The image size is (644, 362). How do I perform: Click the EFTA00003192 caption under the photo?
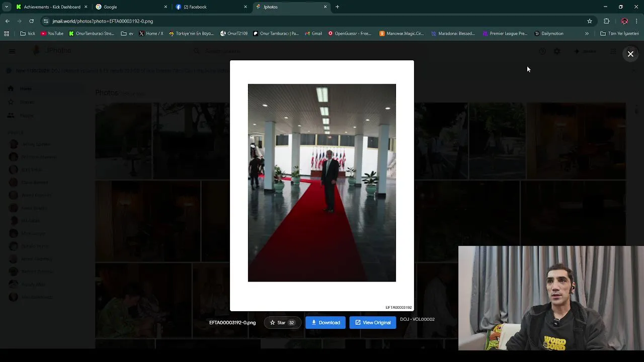pos(398,307)
